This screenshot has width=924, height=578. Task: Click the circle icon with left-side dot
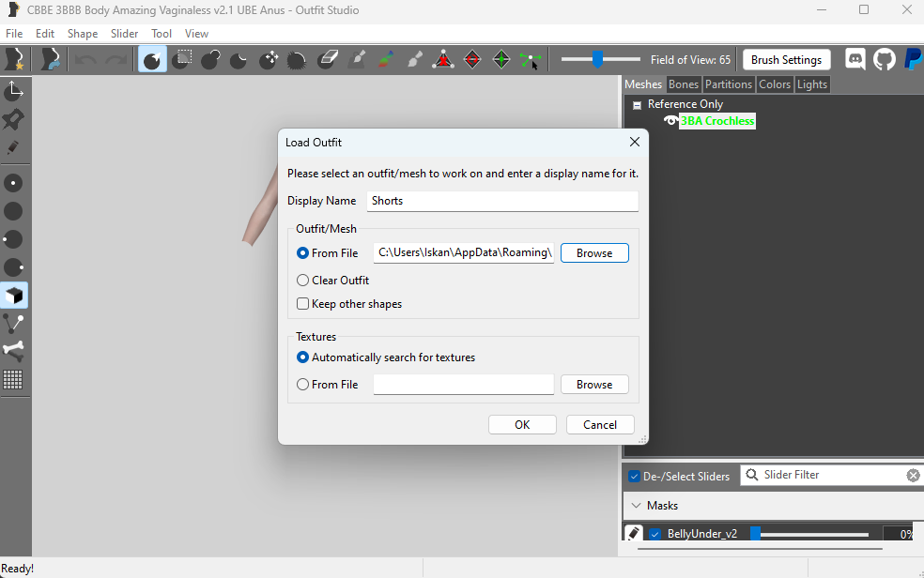click(13, 239)
